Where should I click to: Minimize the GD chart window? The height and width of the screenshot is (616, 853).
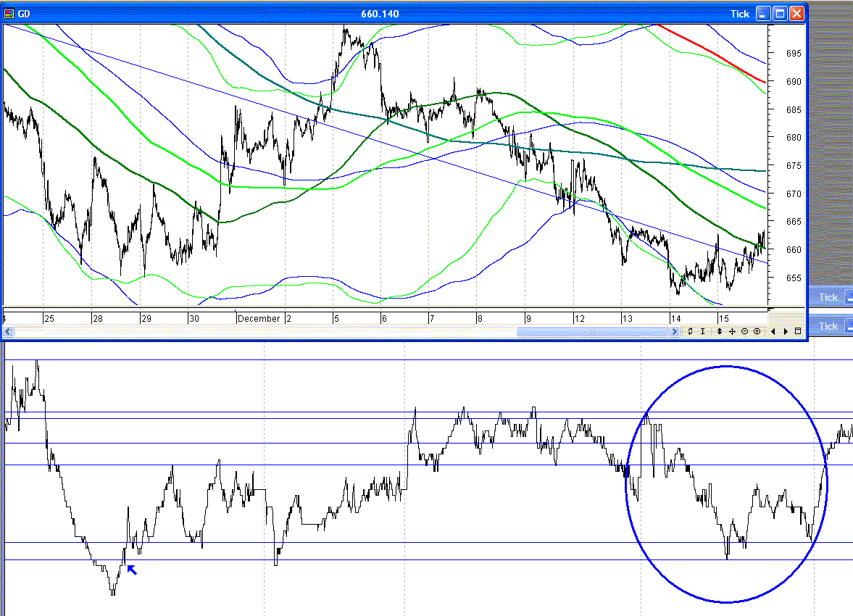click(764, 14)
